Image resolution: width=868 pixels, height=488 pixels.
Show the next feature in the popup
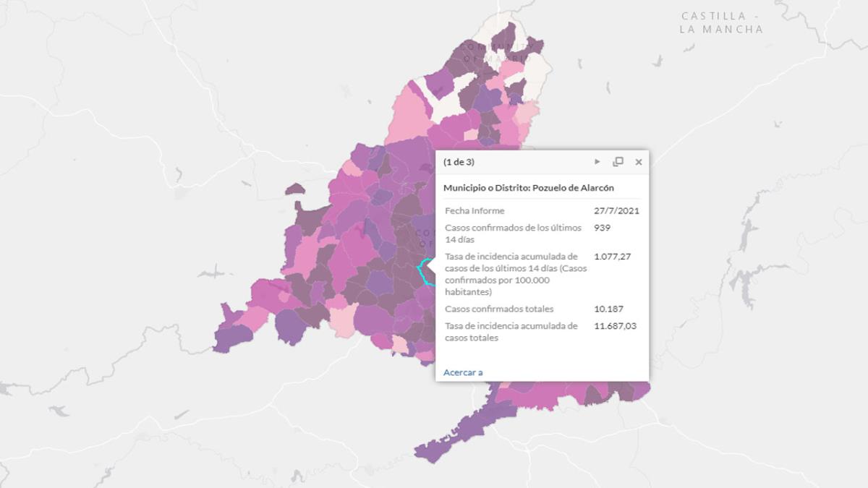coord(597,162)
